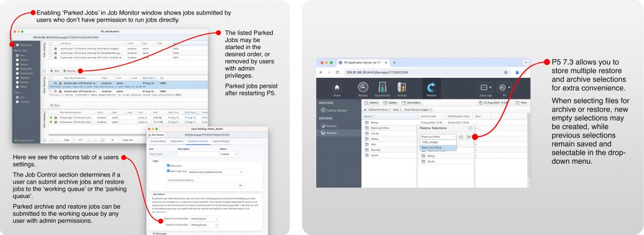Choose 1000_images in the selections list
The image size is (644, 235).
point(438,142)
